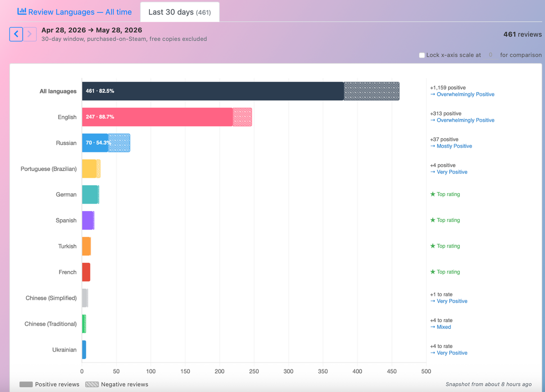Click the Russian hatched negative bar segment
This screenshot has width=545, height=392.
(x=119, y=143)
